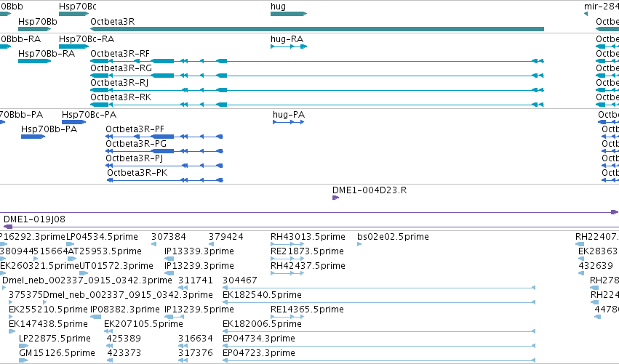Select the hug-PA protein feature
Viewport: 619px width, 364px height.
coord(288,122)
